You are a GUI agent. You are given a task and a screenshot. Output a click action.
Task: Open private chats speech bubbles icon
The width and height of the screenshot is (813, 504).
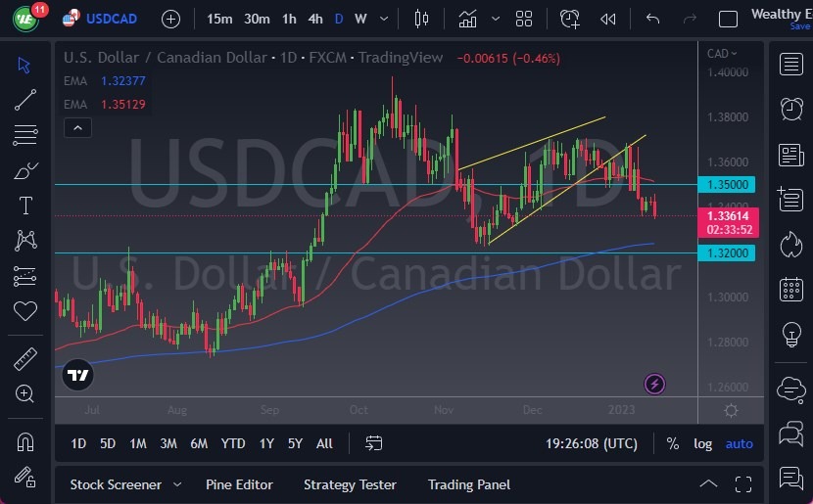tap(791, 433)
